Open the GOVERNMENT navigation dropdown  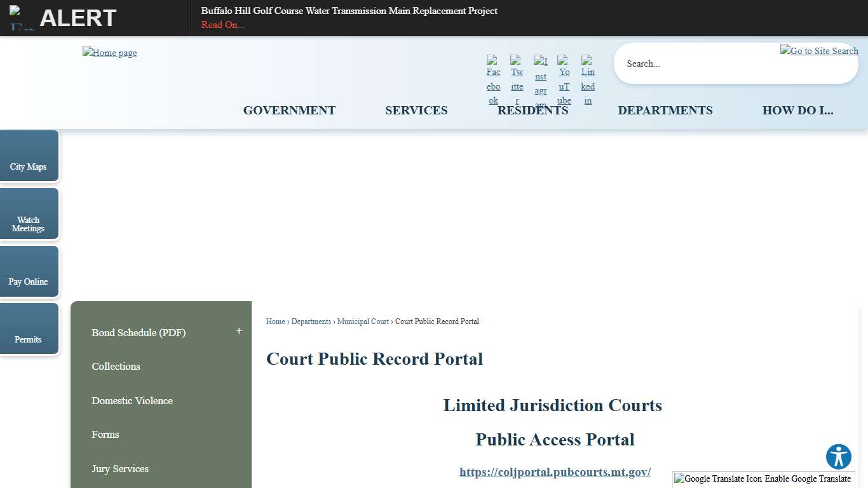[289, 110]
